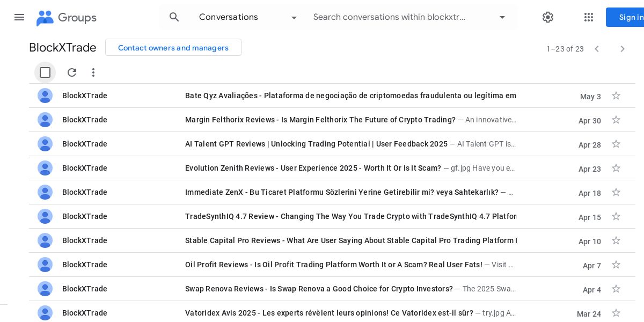Star the Margin Felthorix Reviews conversation
The width and height of the screenshot is (644, 322).
(x=616, y=120)
